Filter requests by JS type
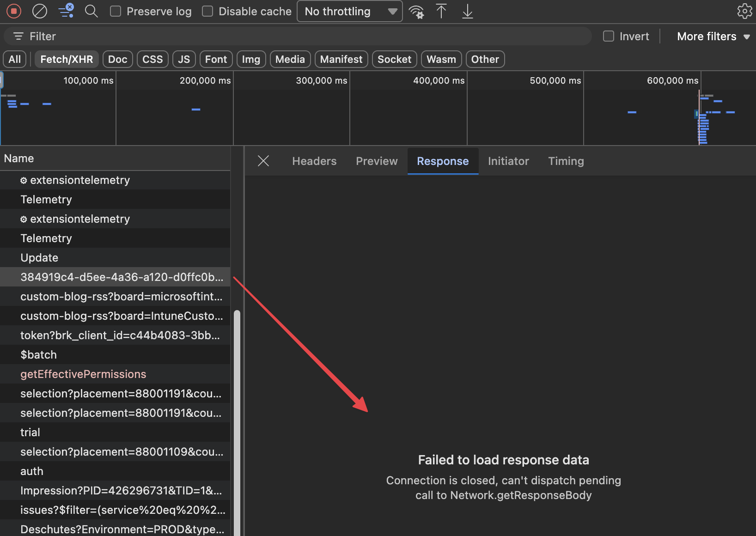Viewport: 756px width, 536px height. pyautogui.click(x=184, y=59)
